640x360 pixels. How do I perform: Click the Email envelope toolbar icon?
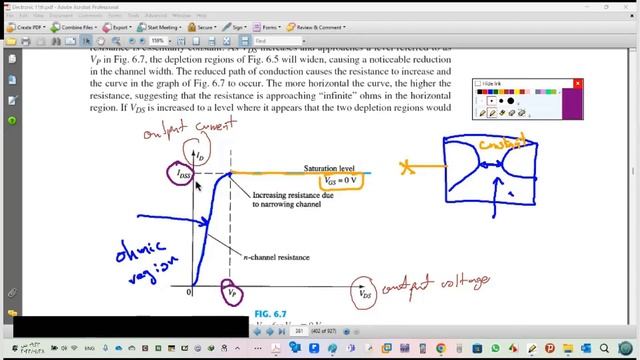(x=71, y=41)
